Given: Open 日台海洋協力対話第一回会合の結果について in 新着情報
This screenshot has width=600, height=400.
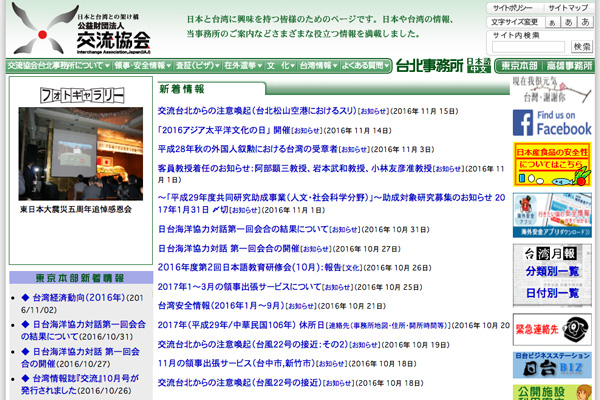Looking at the screenshot, I should pos(243,229).
